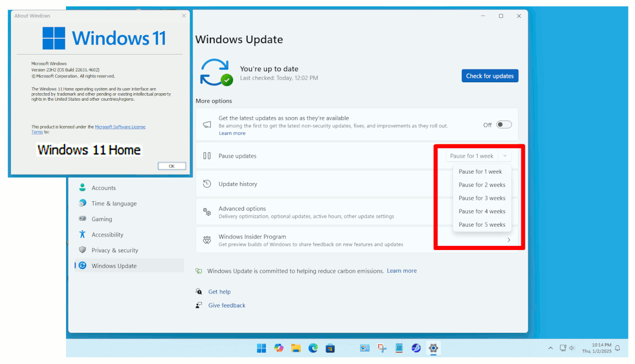Screen dimensions: 635x364
Task: Open Advanced options row
Action: coord(357,212)
